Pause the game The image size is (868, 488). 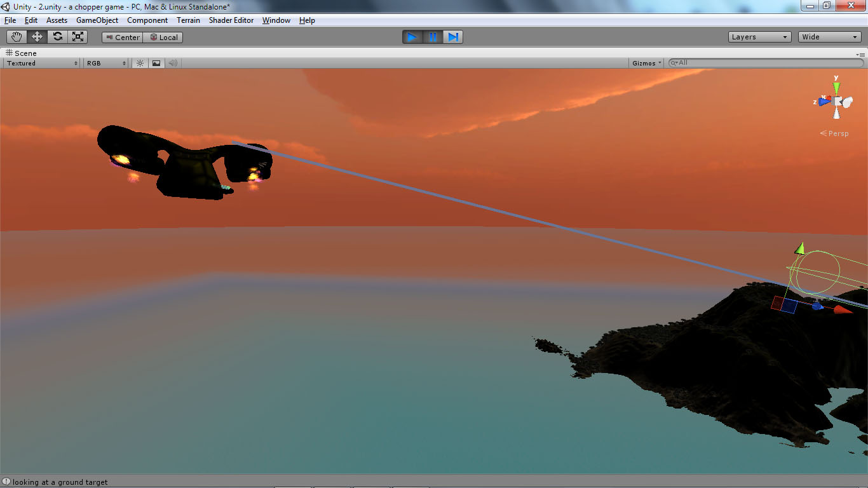(433, 37)
